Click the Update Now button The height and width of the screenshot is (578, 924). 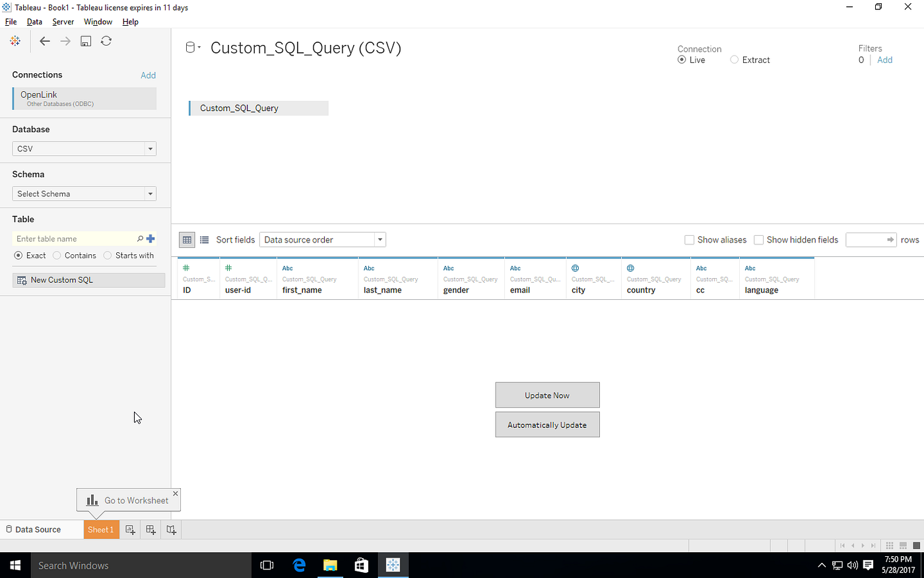point(547,394)
